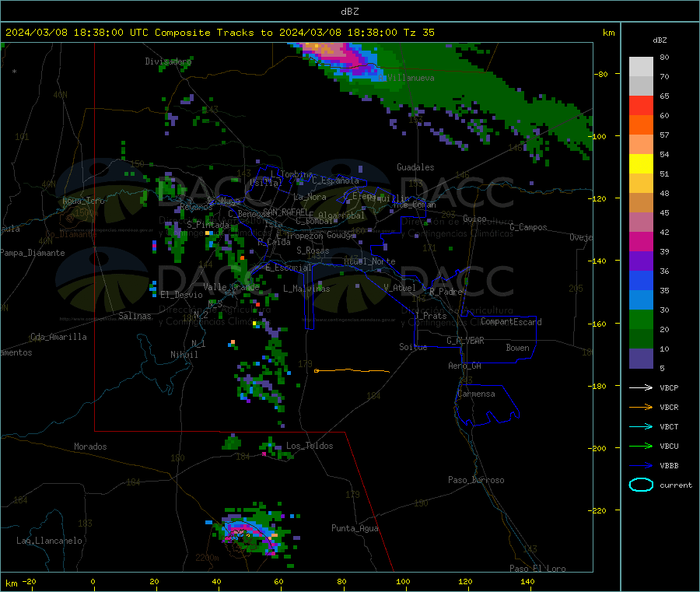Click the 'Divisadero' map label
Viewport: 700px width, 592px height.
168,61
